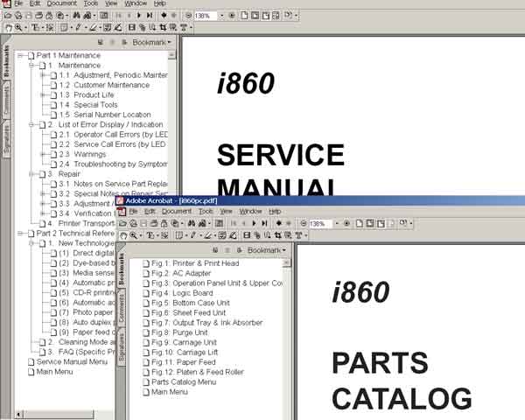Switch to Signatures side tab in back window
525x420 pixels.
[x=6, y=138]
